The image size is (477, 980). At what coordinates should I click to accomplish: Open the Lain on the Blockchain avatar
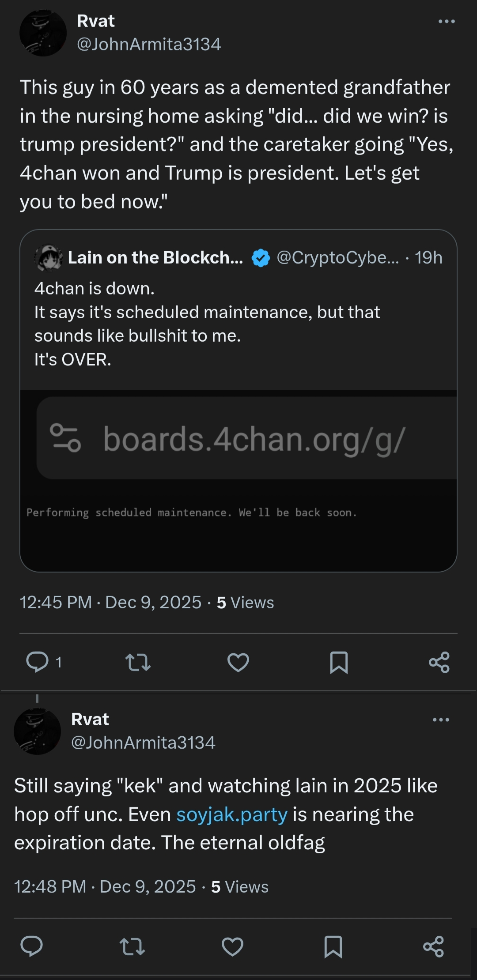coord(49,258)
